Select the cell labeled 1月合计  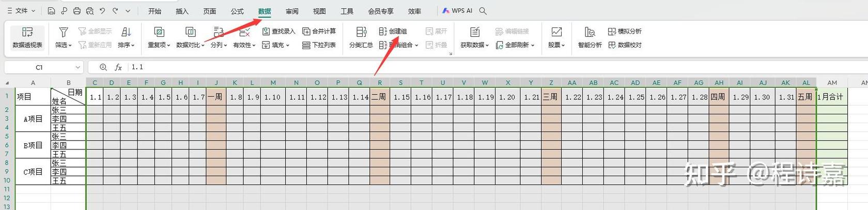[x=832, y=97]
